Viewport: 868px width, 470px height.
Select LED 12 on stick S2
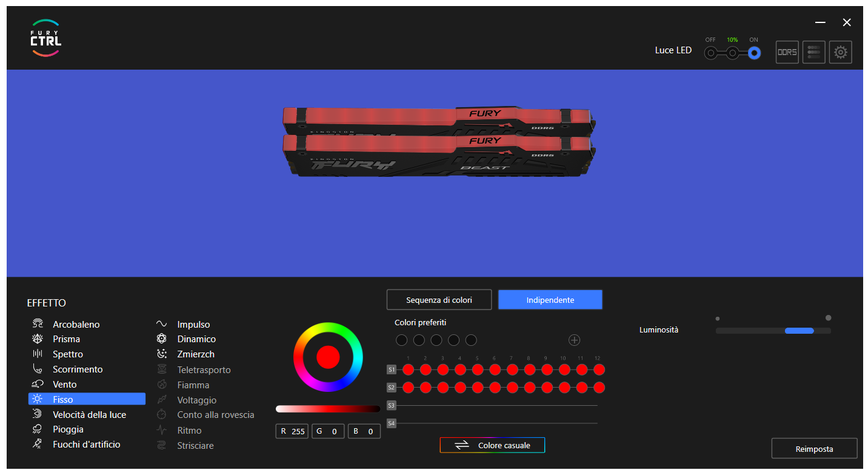(599, 387)
